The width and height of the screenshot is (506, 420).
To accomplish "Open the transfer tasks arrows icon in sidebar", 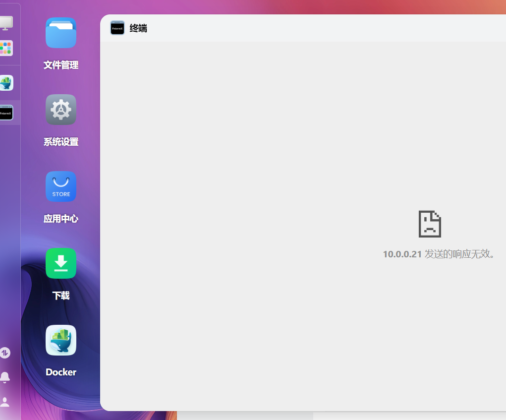I will point(5,353).
